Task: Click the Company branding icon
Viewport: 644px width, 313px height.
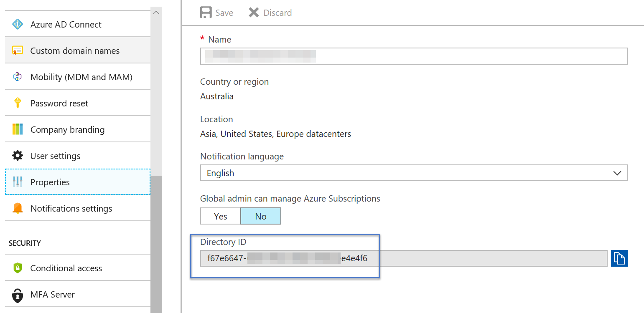Action: pyautogui.click(x=18, y=129)
